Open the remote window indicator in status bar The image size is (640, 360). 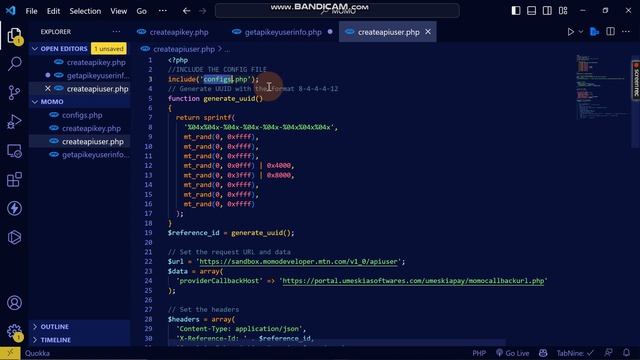(10, 353)
